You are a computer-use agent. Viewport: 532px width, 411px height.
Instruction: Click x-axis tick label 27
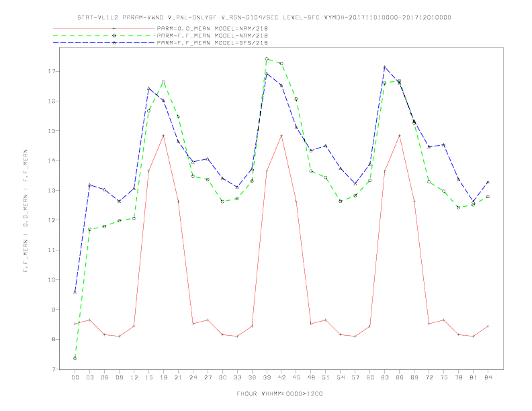point(208,377)
